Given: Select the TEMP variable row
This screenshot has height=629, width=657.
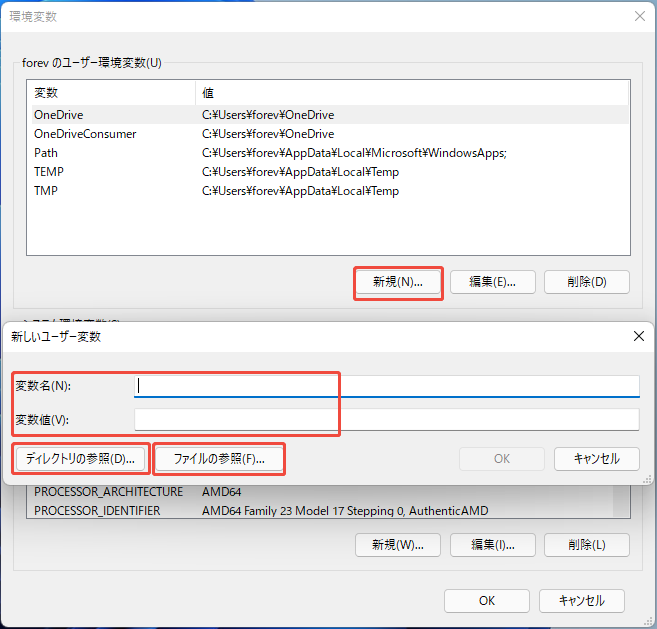Looking at the screenshot, I should [330, 172].
